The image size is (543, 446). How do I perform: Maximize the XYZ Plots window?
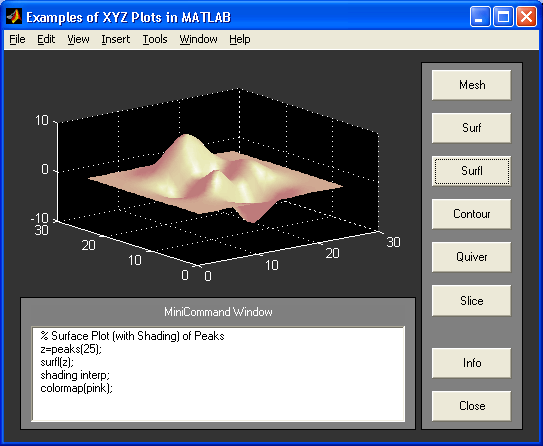tap(503, 16)
